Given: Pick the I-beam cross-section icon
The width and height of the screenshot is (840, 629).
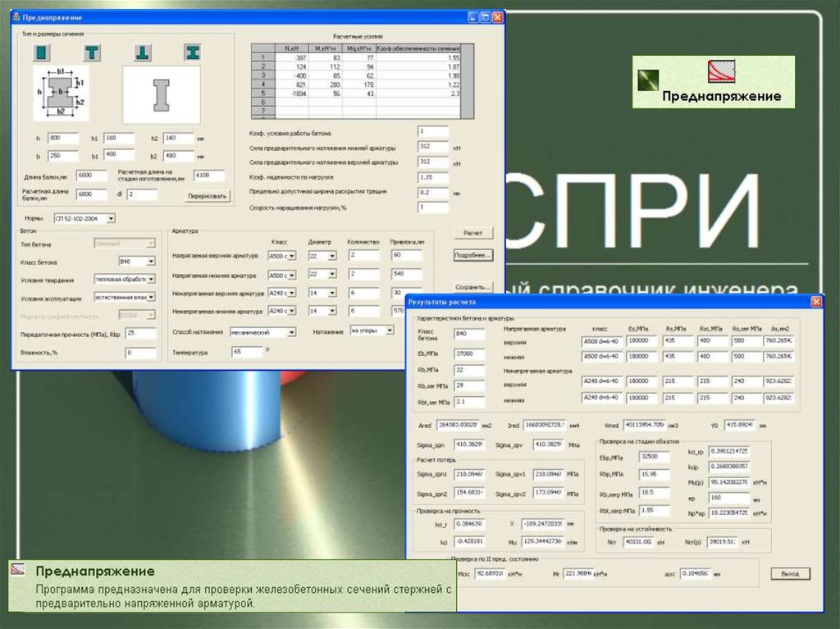Looking at the screenshot, I should pyautogui.click(x=192, y=52).
